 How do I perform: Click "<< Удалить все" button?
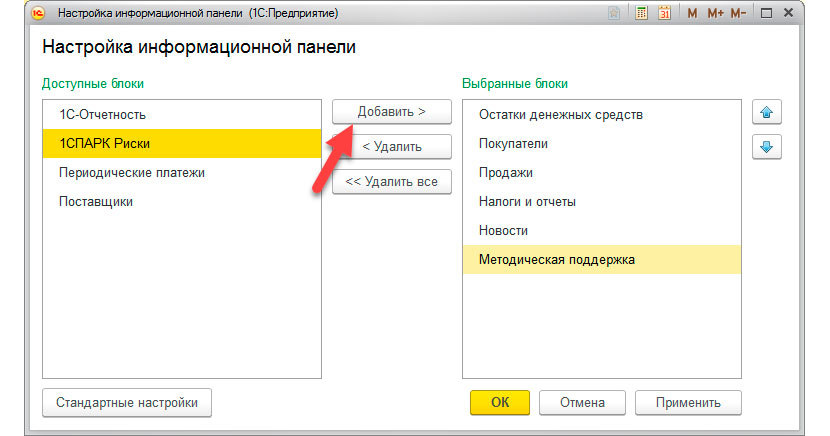(391, 181)
